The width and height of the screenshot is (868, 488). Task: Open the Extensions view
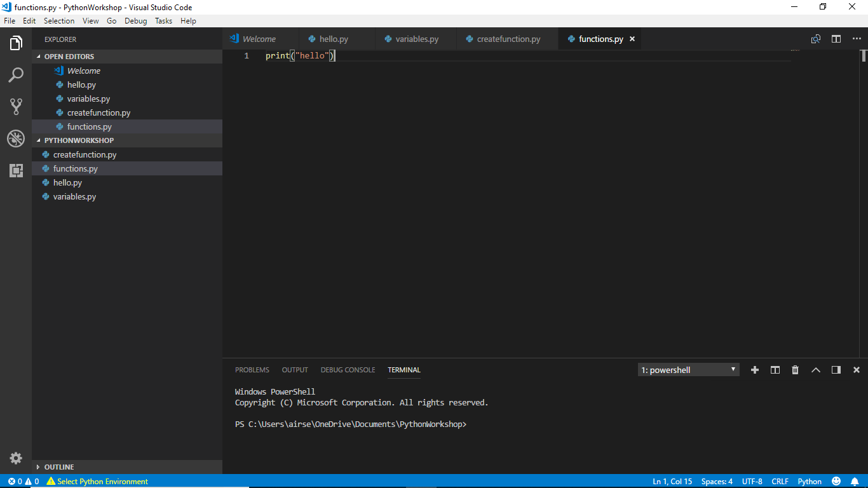[x=16, y=170]
